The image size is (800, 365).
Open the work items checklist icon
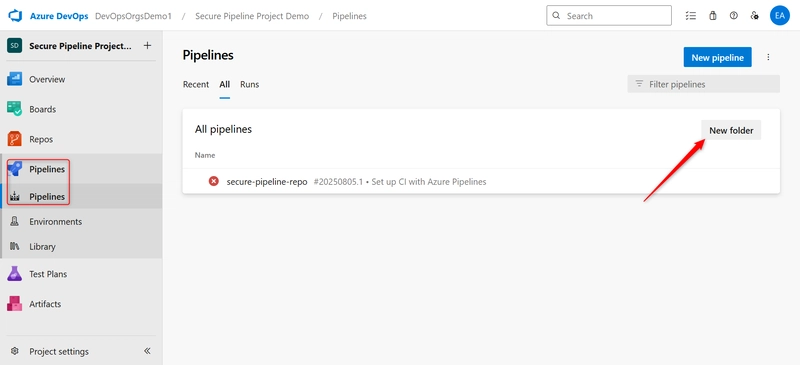coord(691,16)
